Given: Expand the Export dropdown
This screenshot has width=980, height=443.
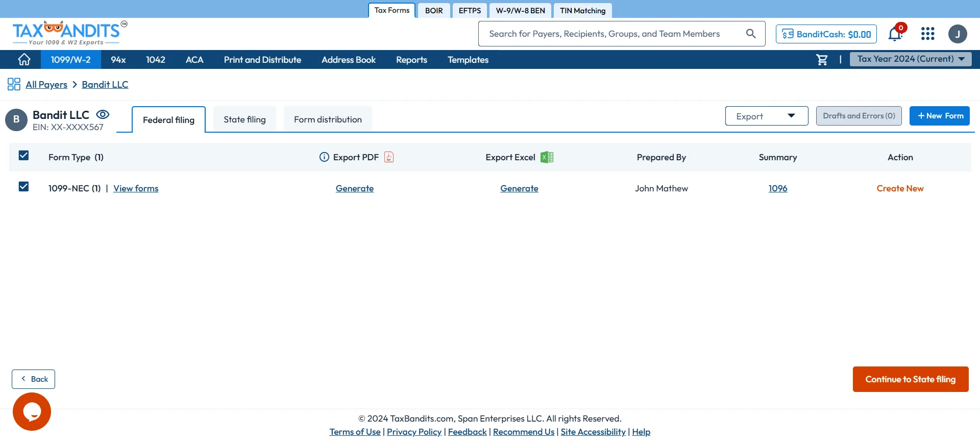Looking at the screenshot, I should 767,116.
